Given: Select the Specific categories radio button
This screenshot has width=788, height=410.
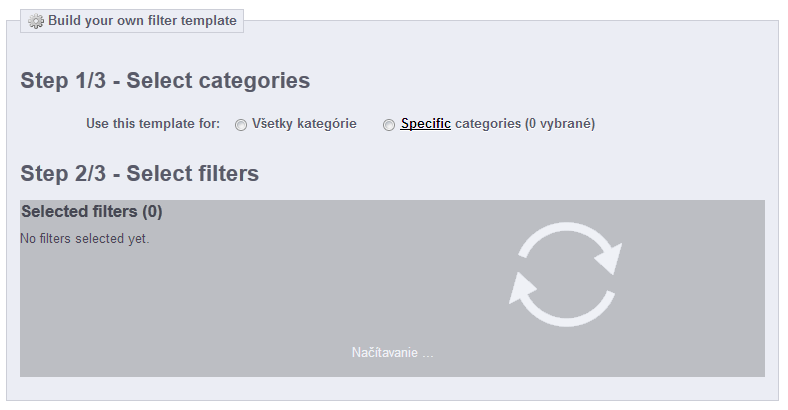Looking at the screenshot, I should [x=388, y=125].
